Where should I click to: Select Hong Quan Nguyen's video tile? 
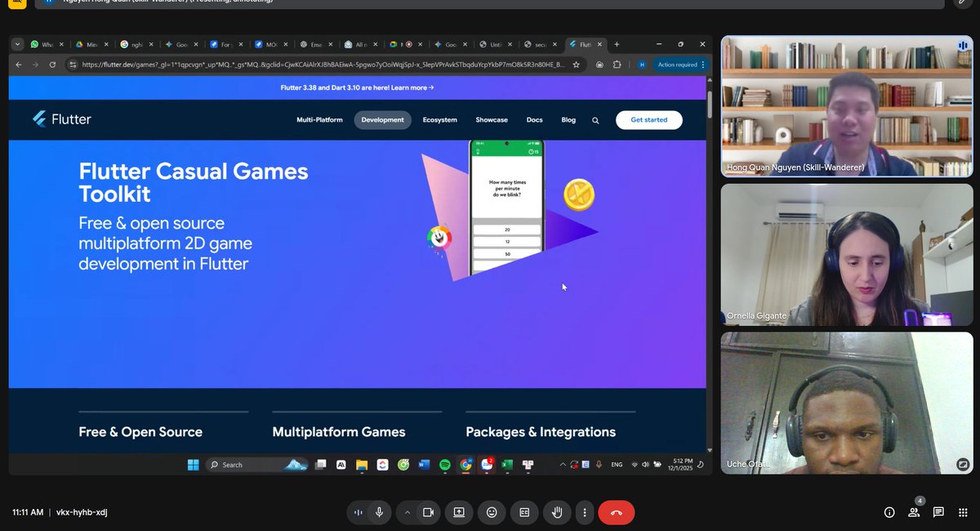pyautogui.click(x=847, y=106)
